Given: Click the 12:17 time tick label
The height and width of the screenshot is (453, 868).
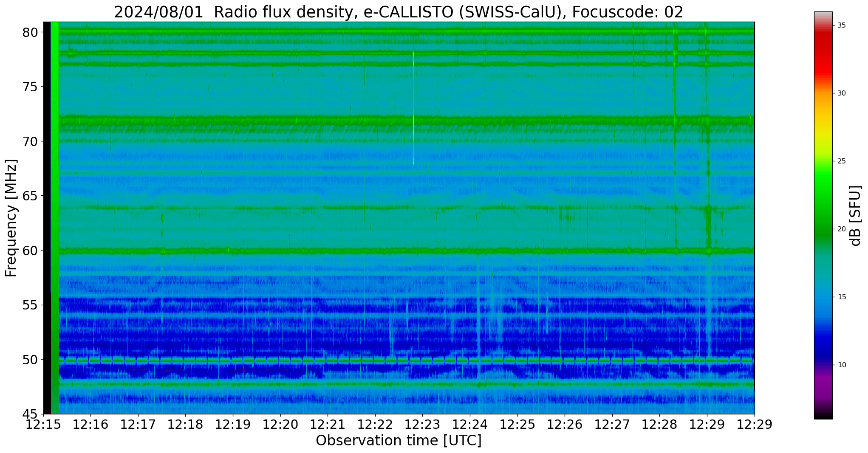Looking at the screenshot, I should pyautogui.click(x=138, y=425).
